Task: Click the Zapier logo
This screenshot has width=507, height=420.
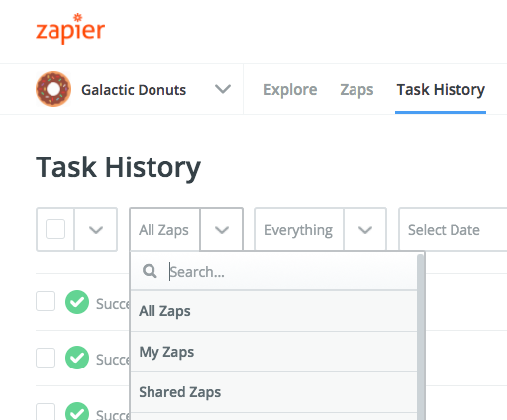Action: coord(70,29)
